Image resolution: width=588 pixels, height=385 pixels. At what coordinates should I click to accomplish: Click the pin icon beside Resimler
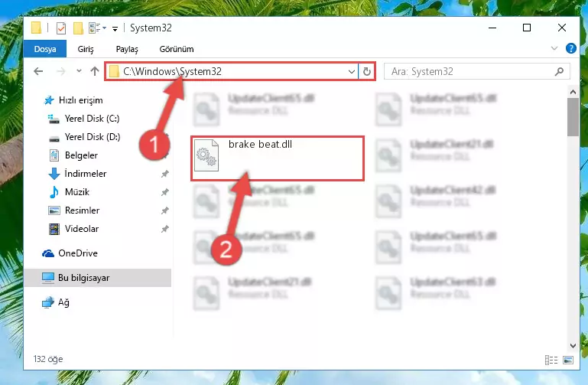click(164, 210)
